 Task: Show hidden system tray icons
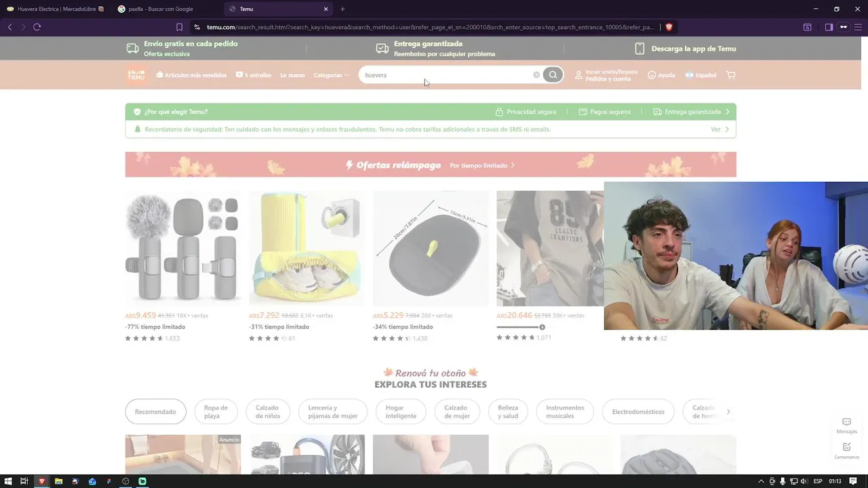click(761, 481)
